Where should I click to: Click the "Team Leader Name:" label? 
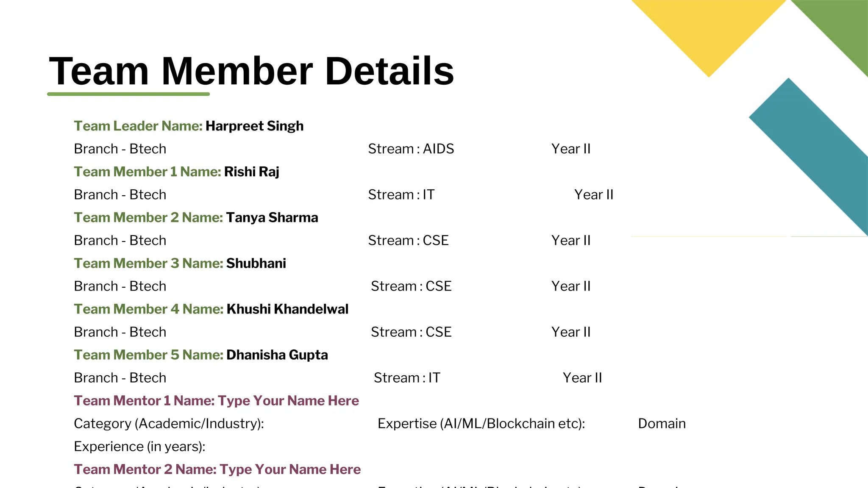(x=138, y=126)
